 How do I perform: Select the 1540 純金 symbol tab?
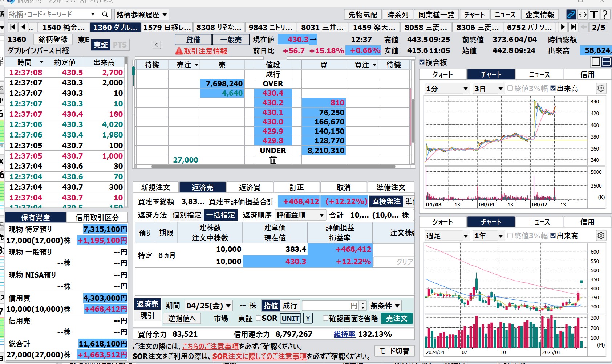click(x=63, y=27)
